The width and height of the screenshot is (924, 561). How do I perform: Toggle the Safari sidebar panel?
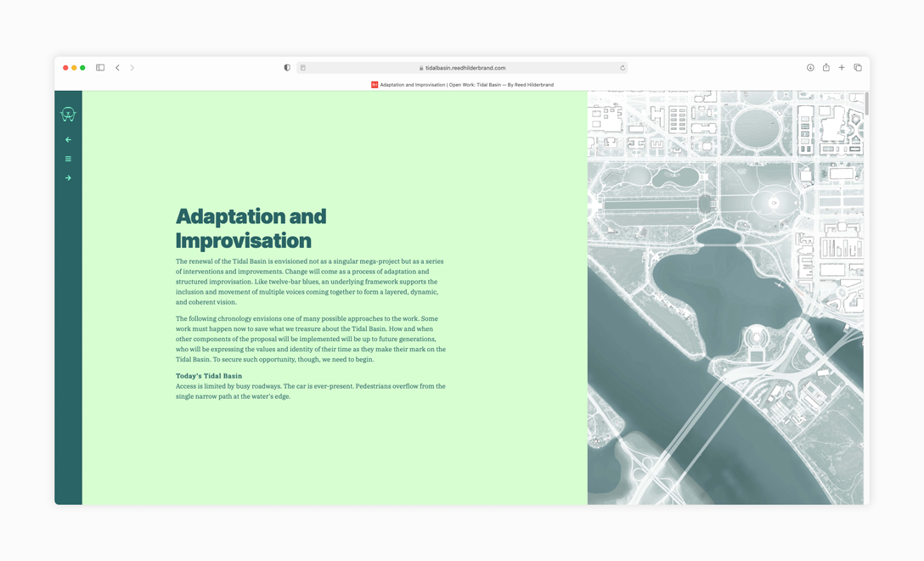100,68
